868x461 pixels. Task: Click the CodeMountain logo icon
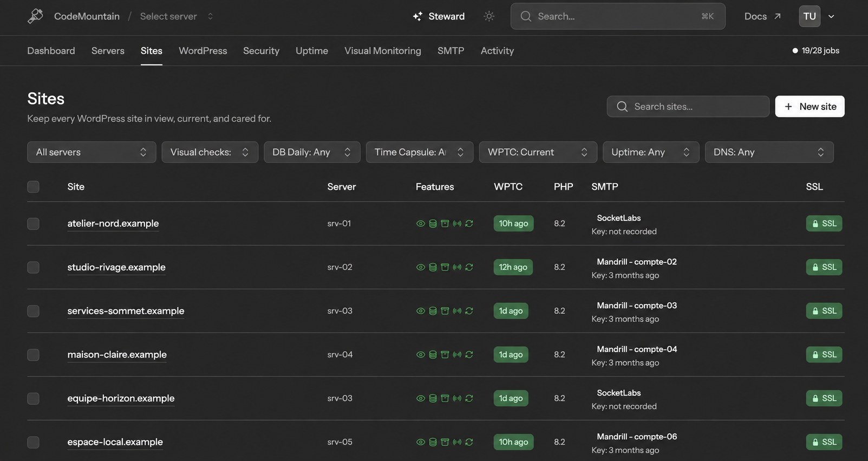(x=35, y=16)
